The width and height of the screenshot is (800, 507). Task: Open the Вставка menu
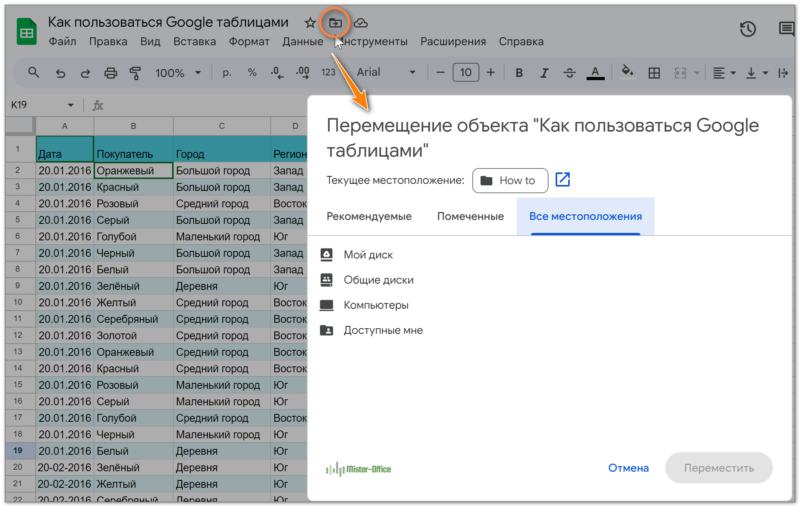pos(194,41)
